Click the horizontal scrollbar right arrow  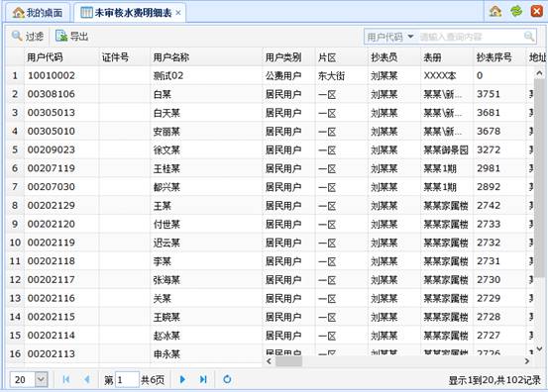point(527,361)
